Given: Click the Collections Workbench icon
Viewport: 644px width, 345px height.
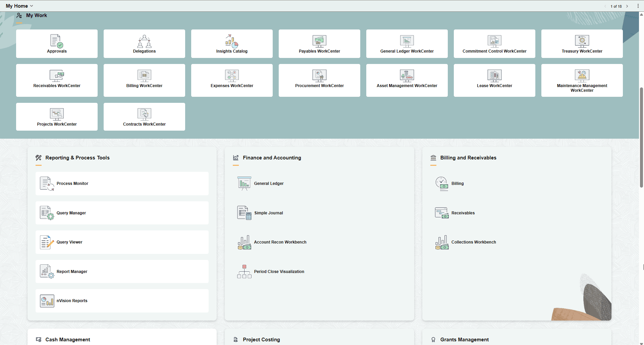Looking at the screenshot, I should point(442,242).
